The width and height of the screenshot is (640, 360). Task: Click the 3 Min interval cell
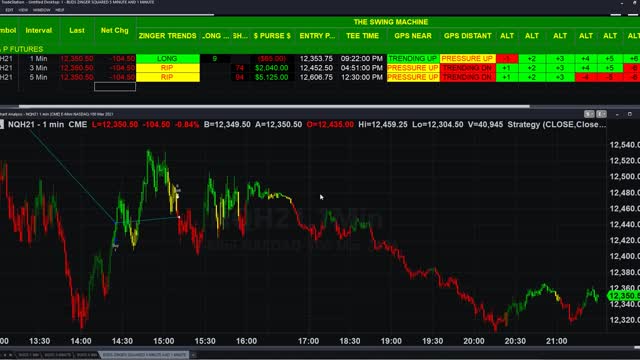(x=38, y=68)
